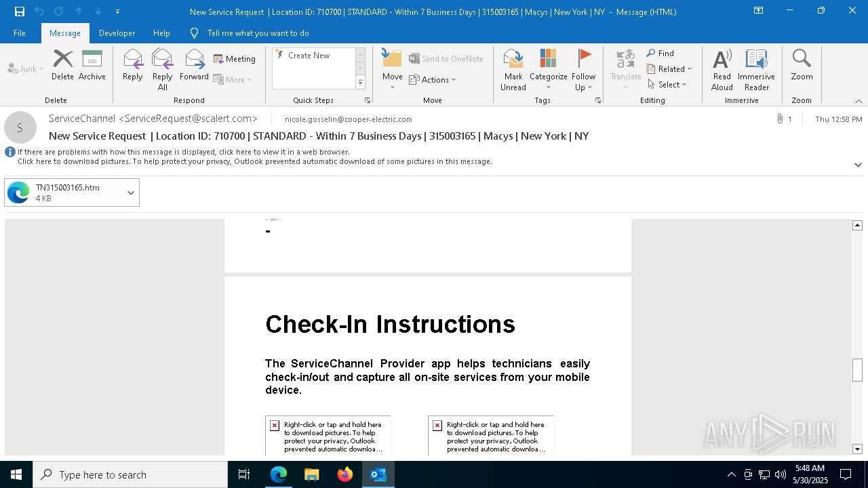Open Immersive Reader
Screen dimensions: 868x488
[x=756, y=70]
